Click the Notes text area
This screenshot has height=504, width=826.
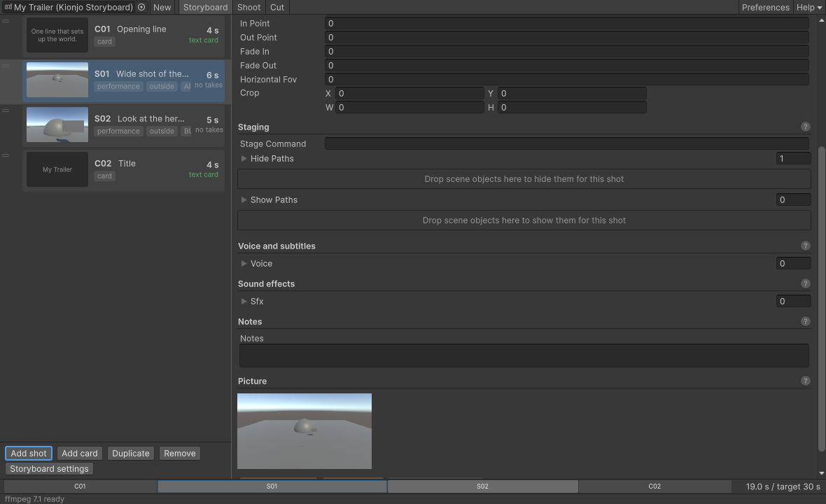pyautogui.click(x=524, y=356)
